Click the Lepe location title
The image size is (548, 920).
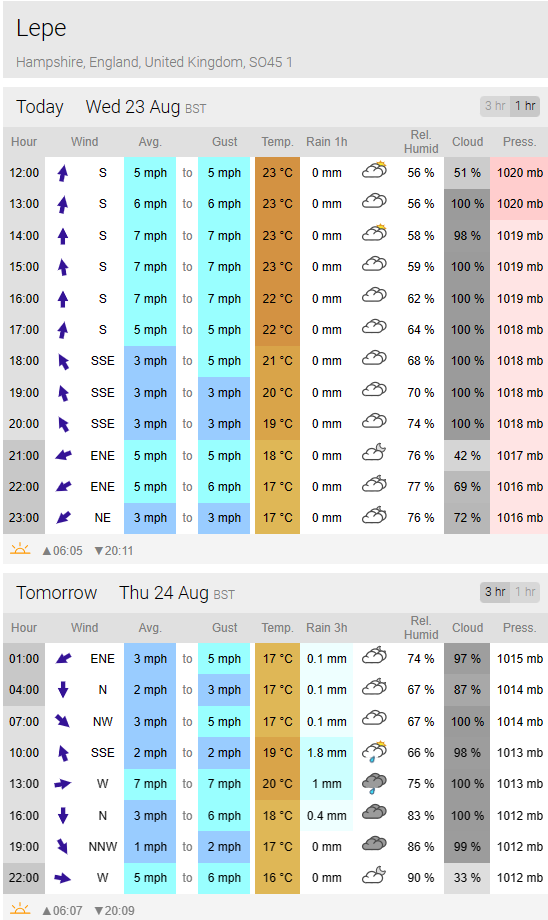41,28
